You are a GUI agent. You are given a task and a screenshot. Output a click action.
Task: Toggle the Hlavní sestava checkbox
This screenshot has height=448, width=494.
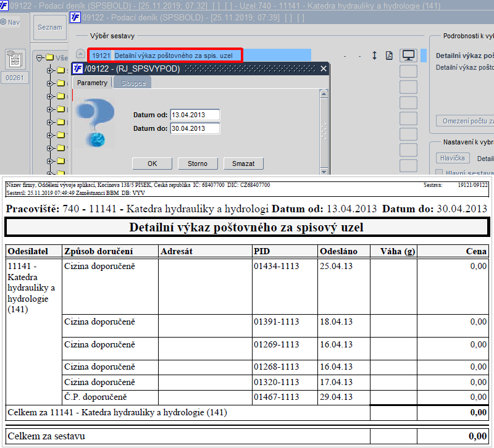coord(439,173)
